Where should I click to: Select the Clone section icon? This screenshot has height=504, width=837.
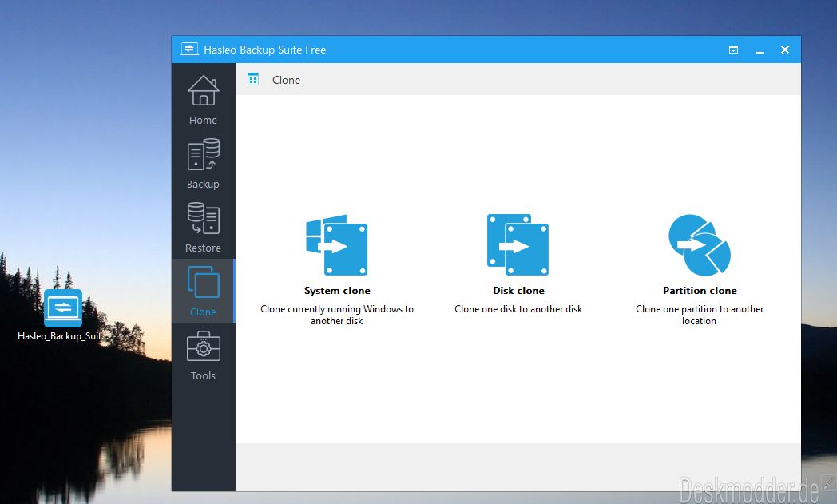[203, 282]
